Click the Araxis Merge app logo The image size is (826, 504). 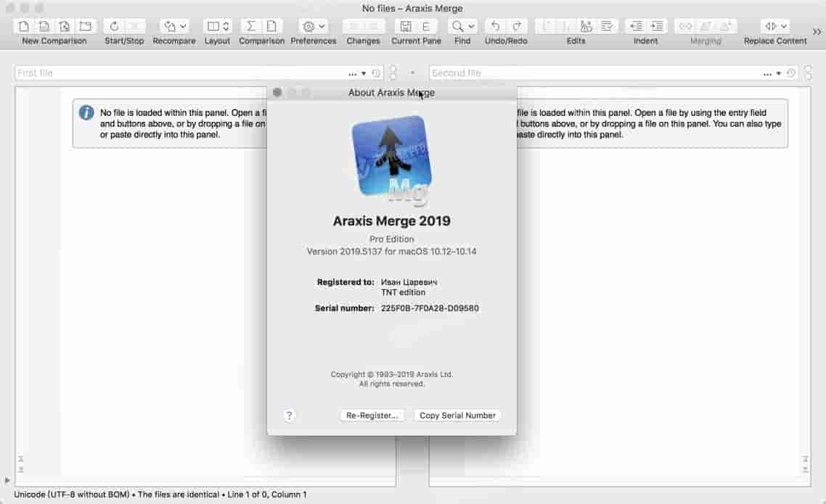(392, 159)
